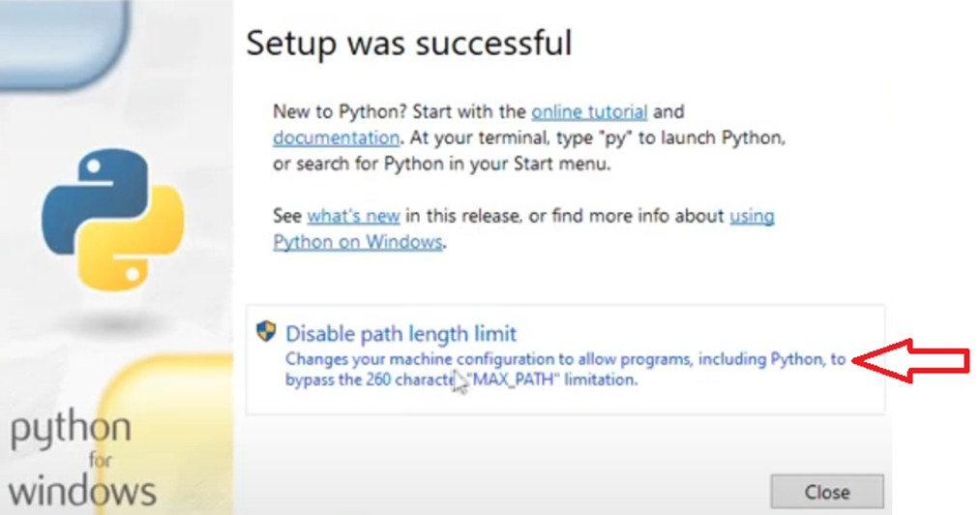
Task: Open "Python on Windows" link text
Action: (357, 241)
